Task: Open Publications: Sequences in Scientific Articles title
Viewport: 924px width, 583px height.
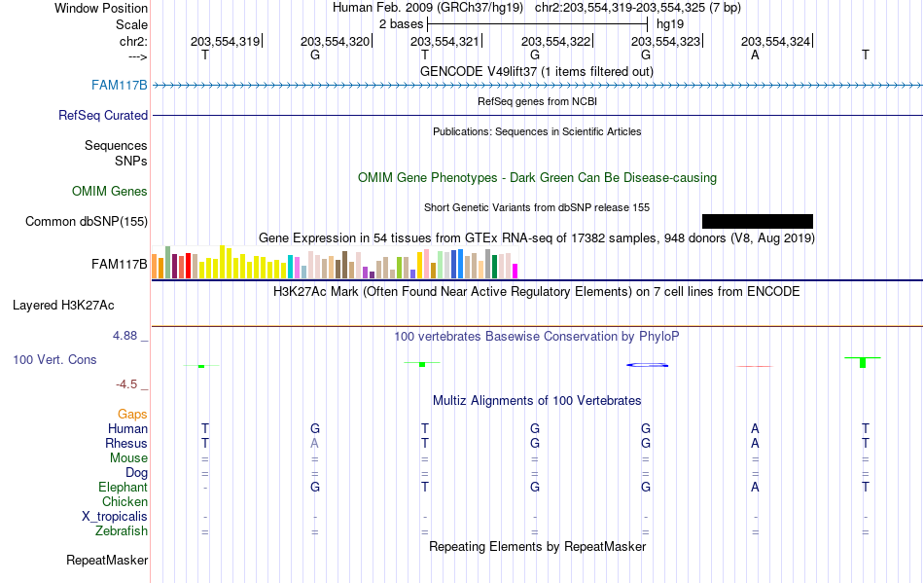Action: [537, 131]
